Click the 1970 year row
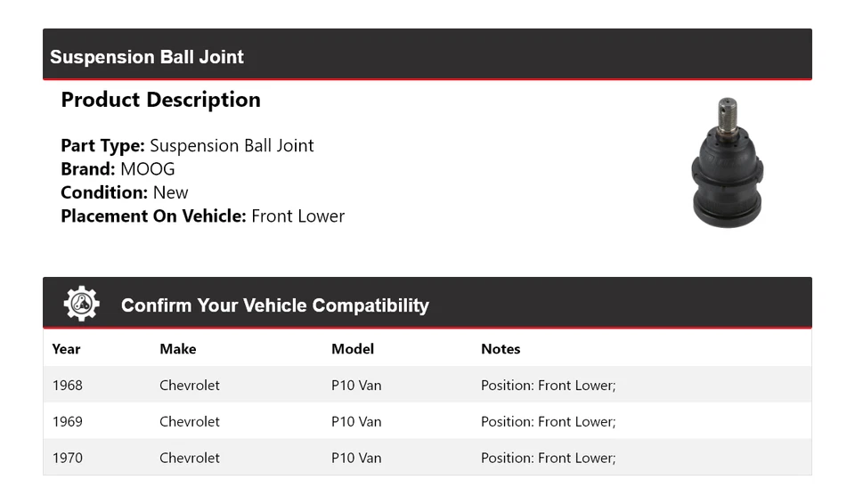The width and height of the screenshot is (855, 504). pos(68,459)
